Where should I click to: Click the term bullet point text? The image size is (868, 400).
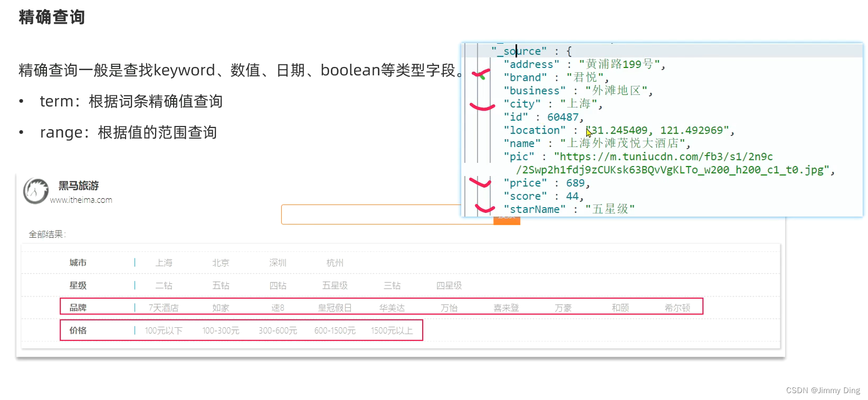(x=131, y=101)
